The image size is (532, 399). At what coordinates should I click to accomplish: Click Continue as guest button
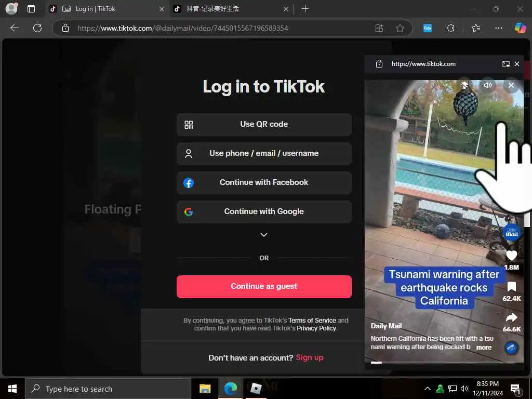[x=264, y=287]
